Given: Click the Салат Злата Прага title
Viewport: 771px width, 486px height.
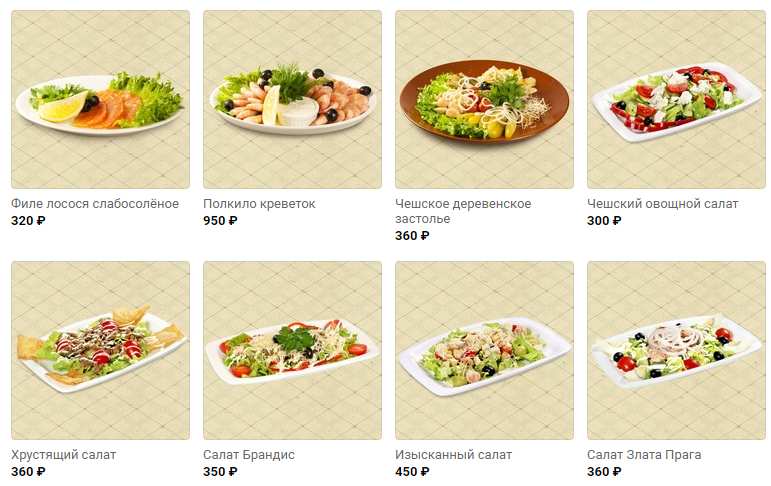Looking at the screenshot, I should pyautogui.click(x=644, y=455).
